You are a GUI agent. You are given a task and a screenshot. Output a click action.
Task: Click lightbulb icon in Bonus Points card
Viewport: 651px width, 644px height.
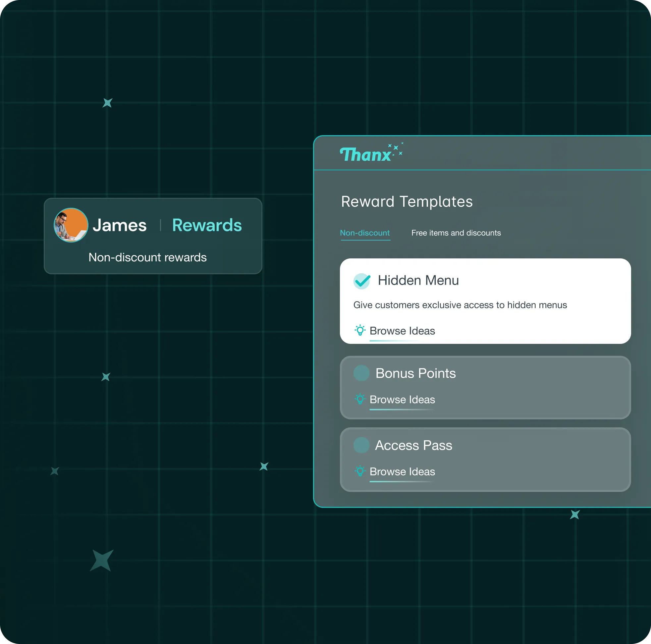click(x=360, y=399)
